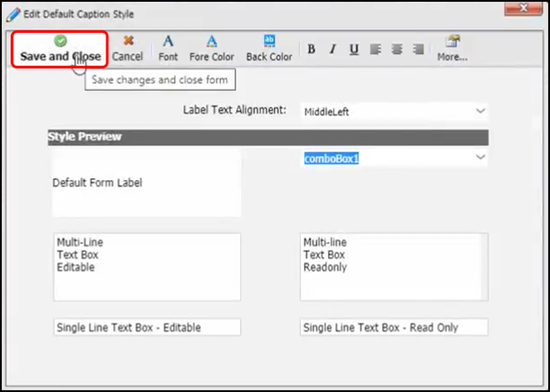550x392 pixels.
Task: Click the Default Form Label preview
Action: click(x=146, y=183)
